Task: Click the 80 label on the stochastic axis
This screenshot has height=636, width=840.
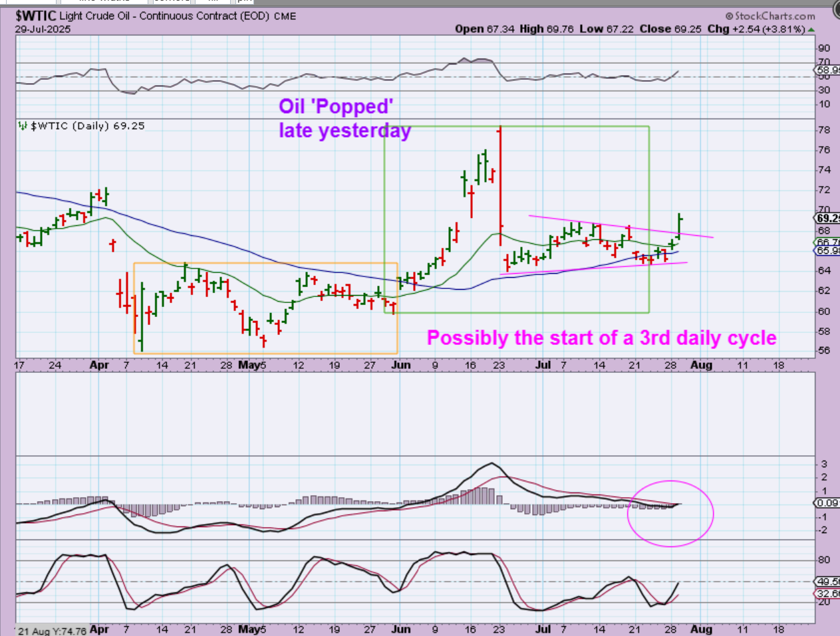Action: [x=823, y=560]
